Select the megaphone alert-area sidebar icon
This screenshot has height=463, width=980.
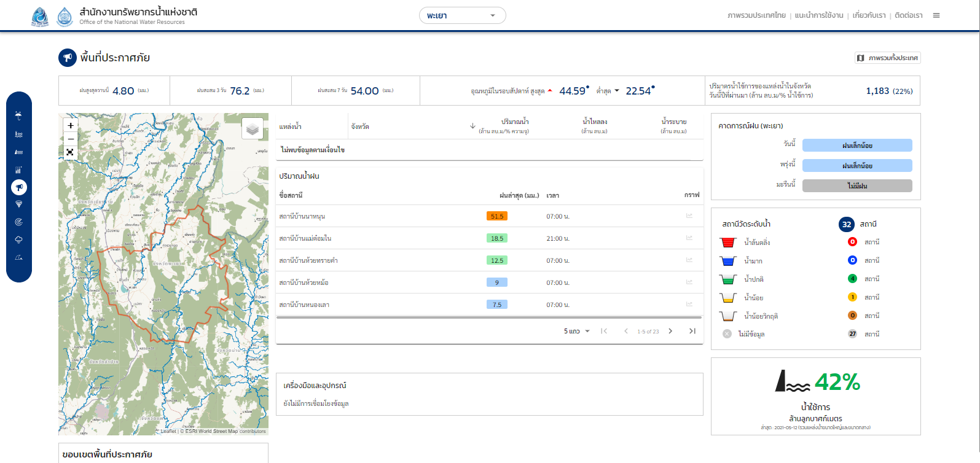tap(19, 187)
